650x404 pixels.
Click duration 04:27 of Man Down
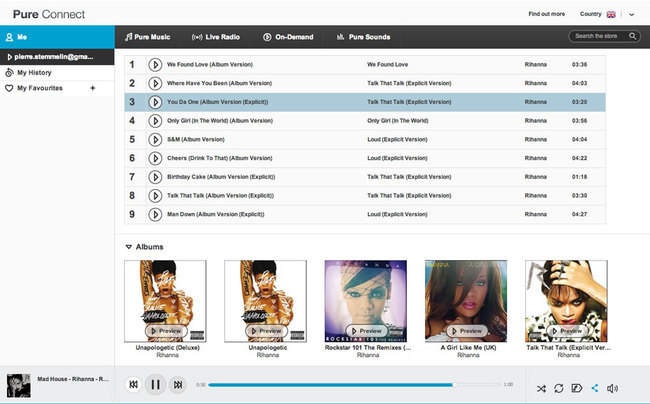(580, 214)
